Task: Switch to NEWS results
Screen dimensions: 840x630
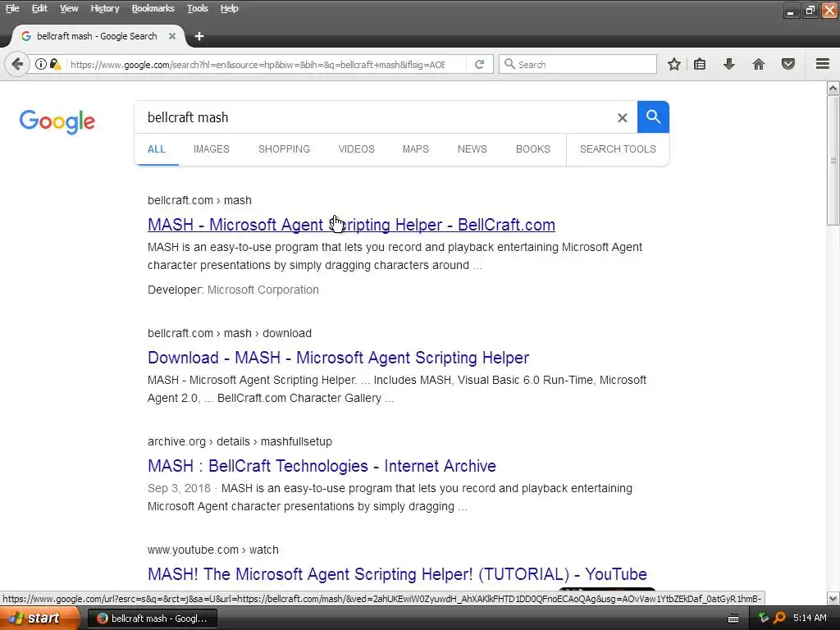Action: coord(472,149)
